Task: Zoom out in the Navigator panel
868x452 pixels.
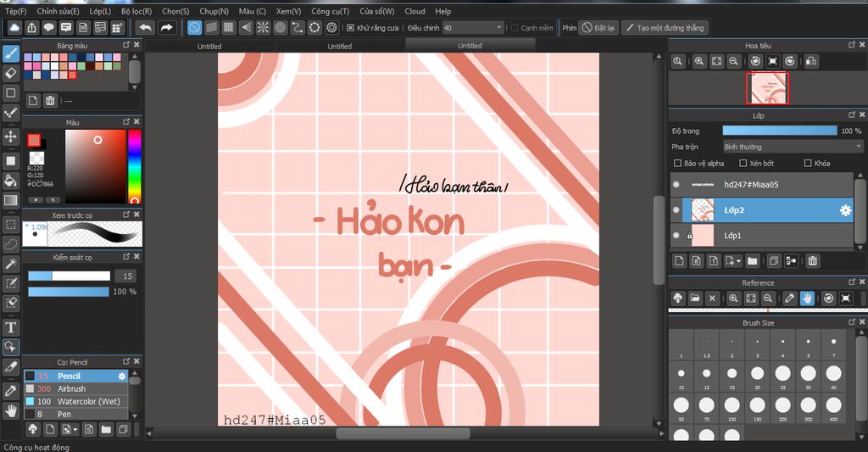Action: [733, 62]
